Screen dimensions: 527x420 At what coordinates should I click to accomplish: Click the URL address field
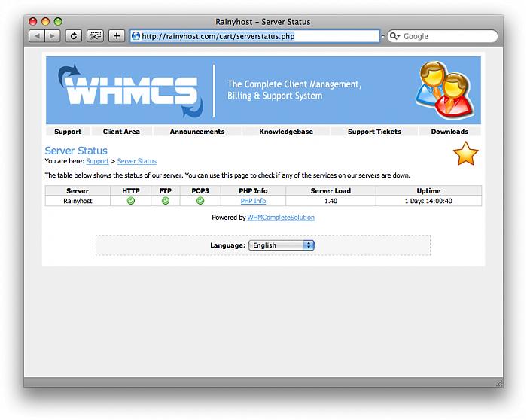coord(254,36)
